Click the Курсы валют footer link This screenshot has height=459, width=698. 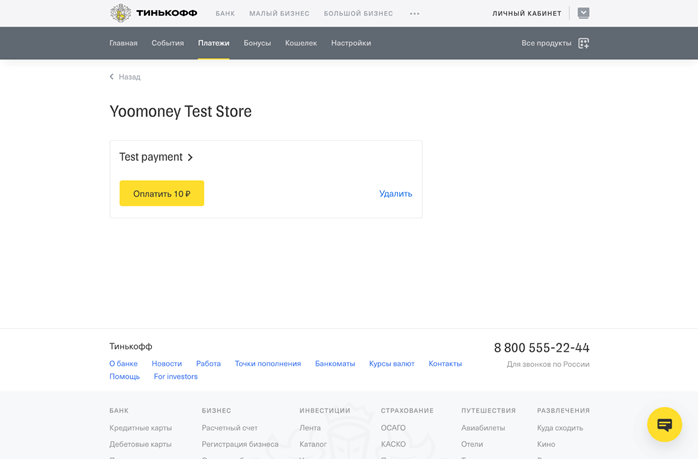391,364
